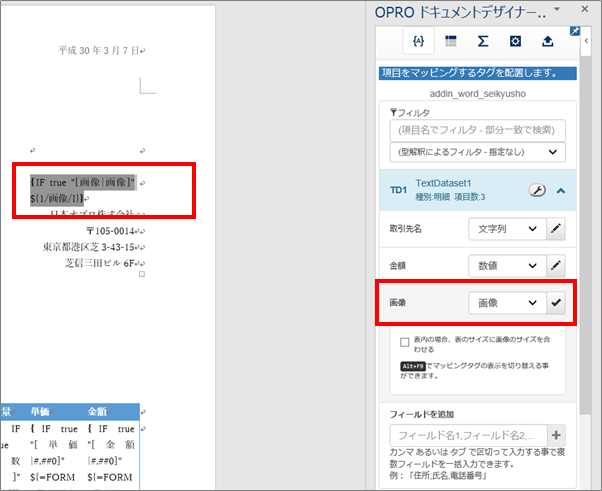Click the pencil icon beside 金額

coord(556,265)
